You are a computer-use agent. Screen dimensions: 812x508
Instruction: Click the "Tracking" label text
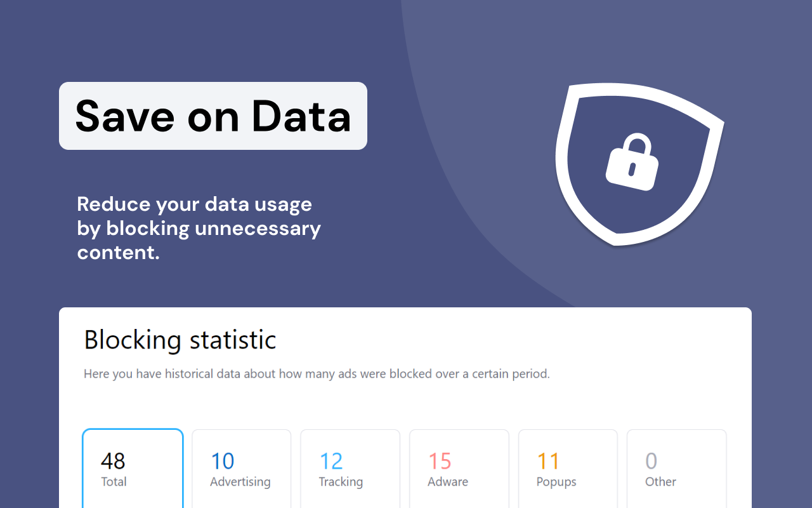coord(341,482)
